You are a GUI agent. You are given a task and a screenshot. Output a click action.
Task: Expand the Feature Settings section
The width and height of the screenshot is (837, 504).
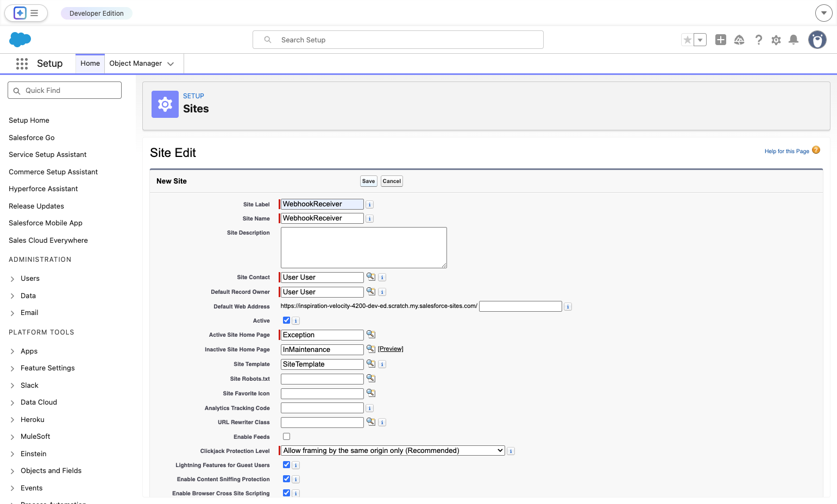click(12, 368)
